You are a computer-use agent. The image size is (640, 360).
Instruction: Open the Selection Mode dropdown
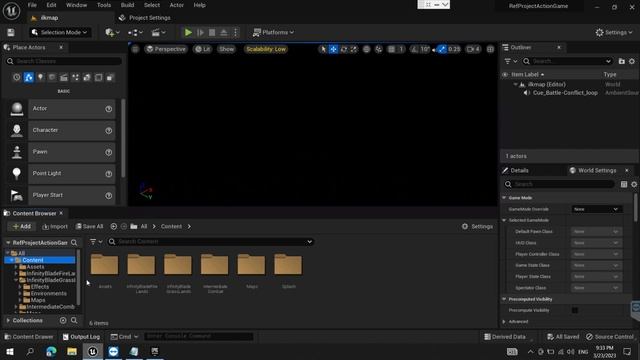click(x=60, y=32)
